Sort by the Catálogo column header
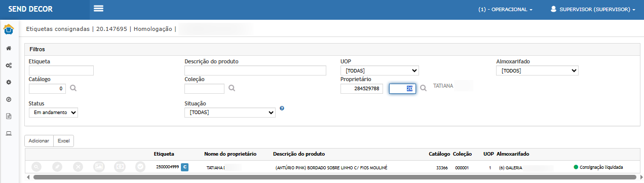 pos(439,154)
